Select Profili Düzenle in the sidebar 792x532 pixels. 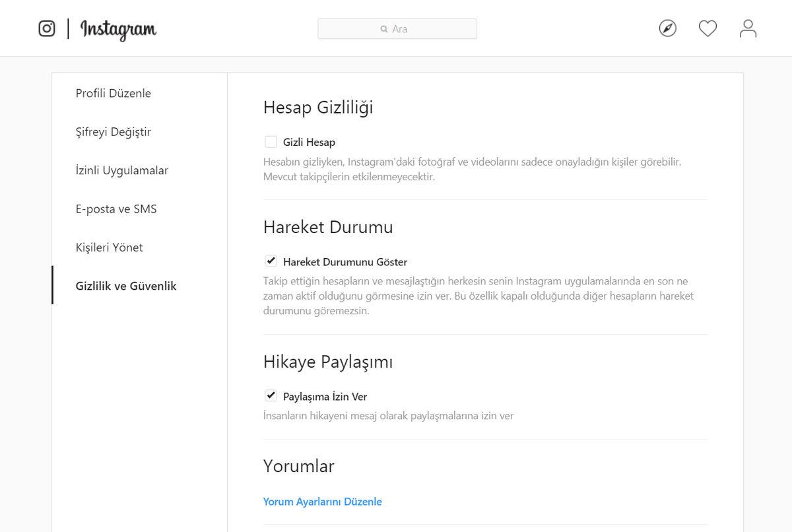pyautogui.click(x=113, y=93)
